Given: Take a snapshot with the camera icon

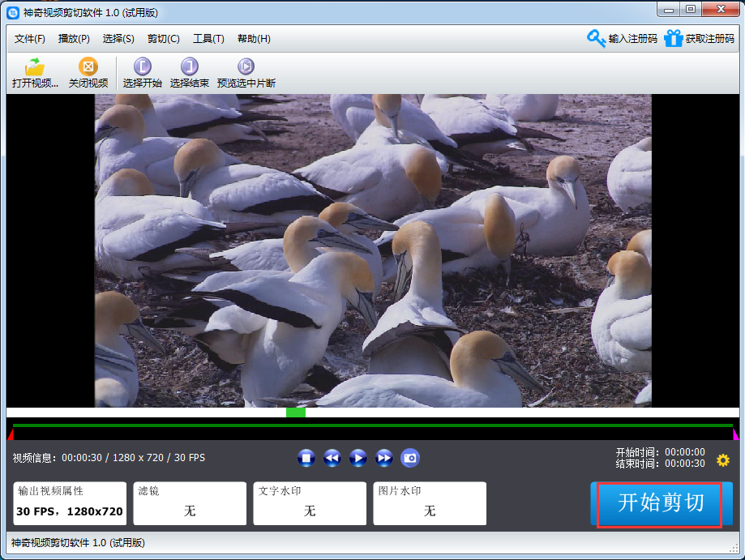Looking at the screenshot, I should click(x=410, y=458).
